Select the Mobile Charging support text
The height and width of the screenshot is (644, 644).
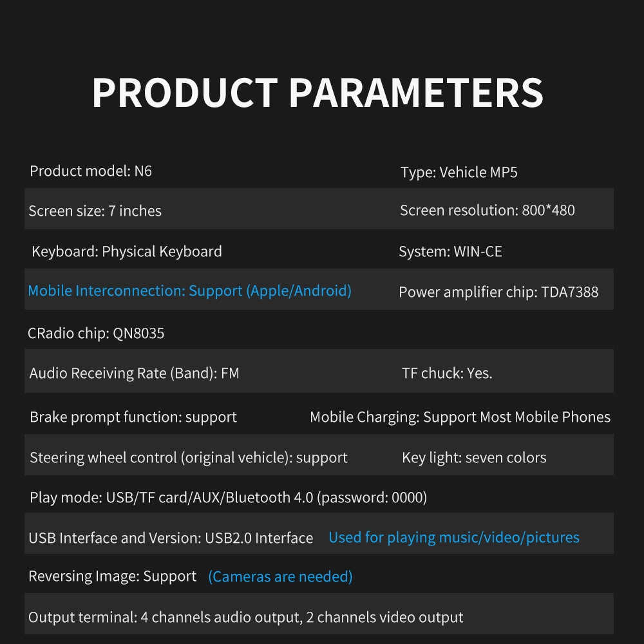460,417
